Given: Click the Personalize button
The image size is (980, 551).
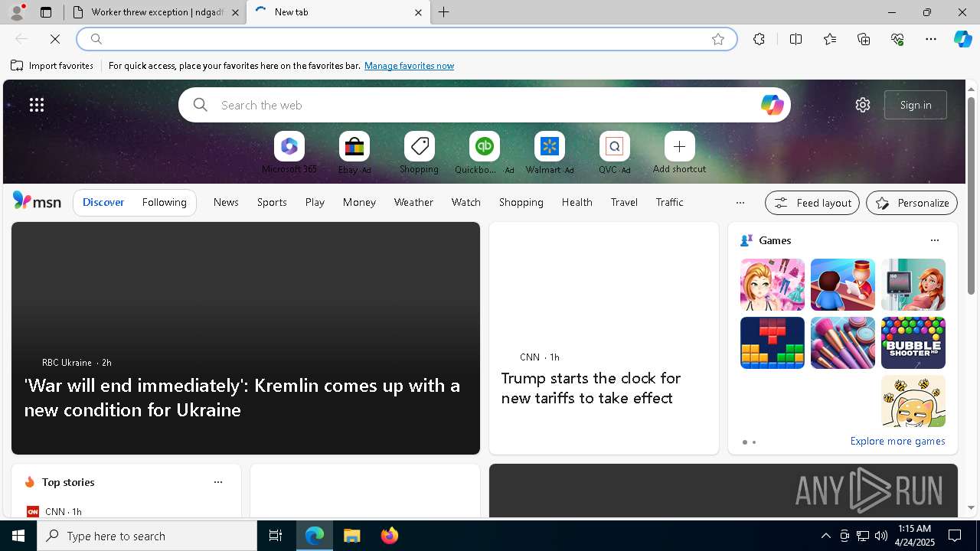Looking at the screenshot, I should (x=912, y=203).
